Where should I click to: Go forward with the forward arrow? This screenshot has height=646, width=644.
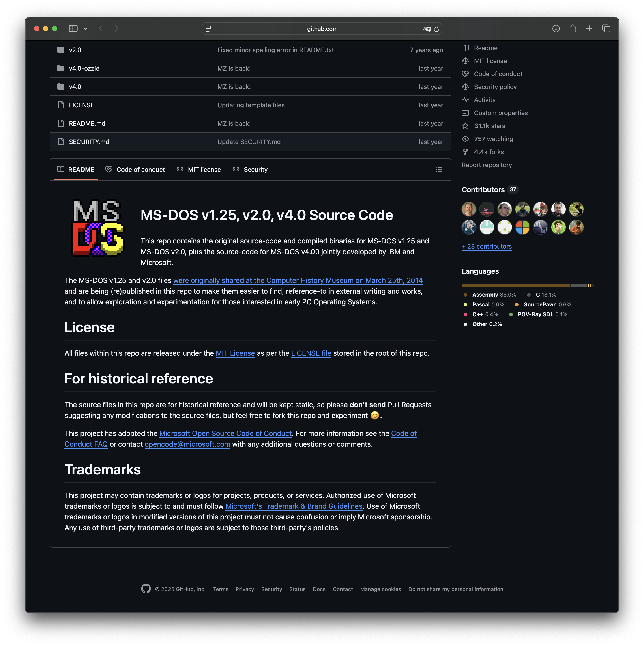116,29
